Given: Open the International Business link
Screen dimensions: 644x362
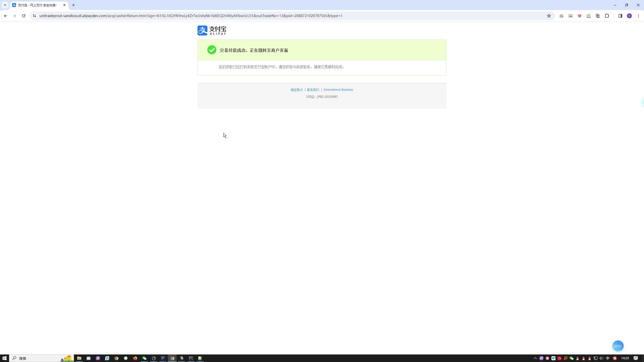Looking at the screenshot, I should point(338,90).
